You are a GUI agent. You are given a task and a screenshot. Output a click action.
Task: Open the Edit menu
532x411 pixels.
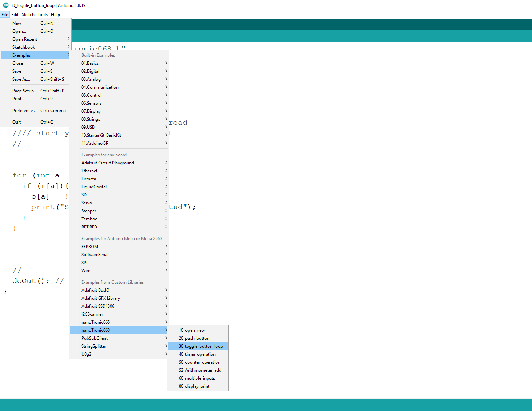click(15, 15)
